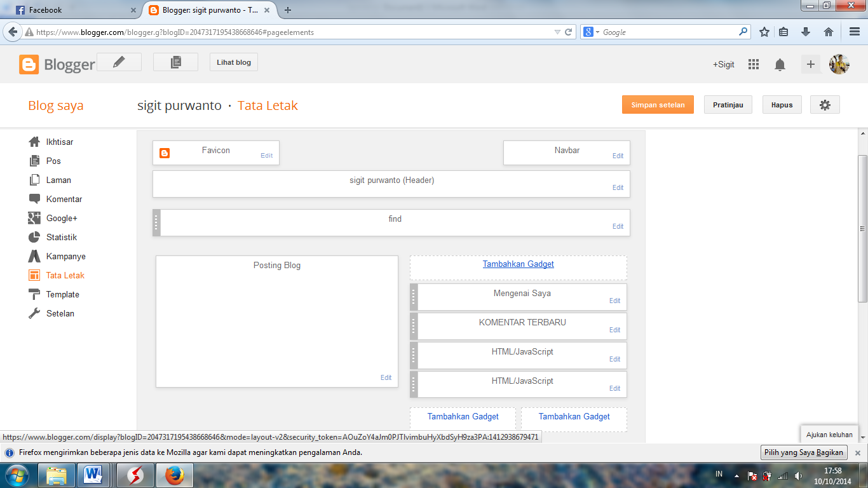
Task: Grab drag handle of find gadget
Action: tap(156, 222)
